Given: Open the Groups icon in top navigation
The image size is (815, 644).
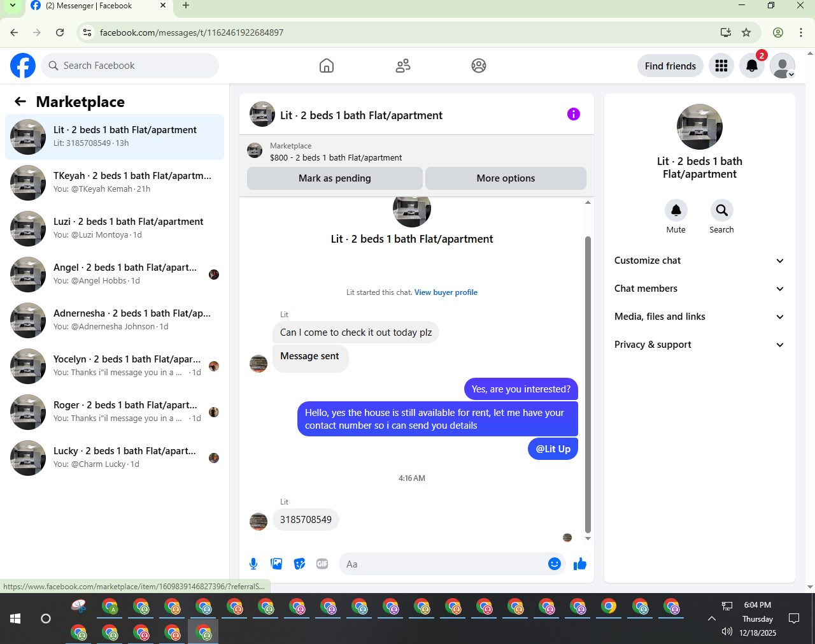Looking at the screenshot, I should pos(479,66).
